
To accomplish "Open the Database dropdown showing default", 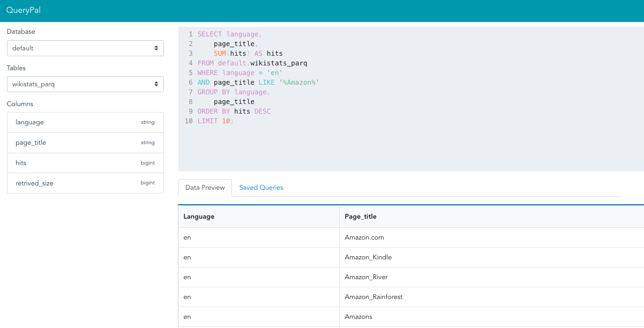I will pyautogui.click(x=85, y=48).
